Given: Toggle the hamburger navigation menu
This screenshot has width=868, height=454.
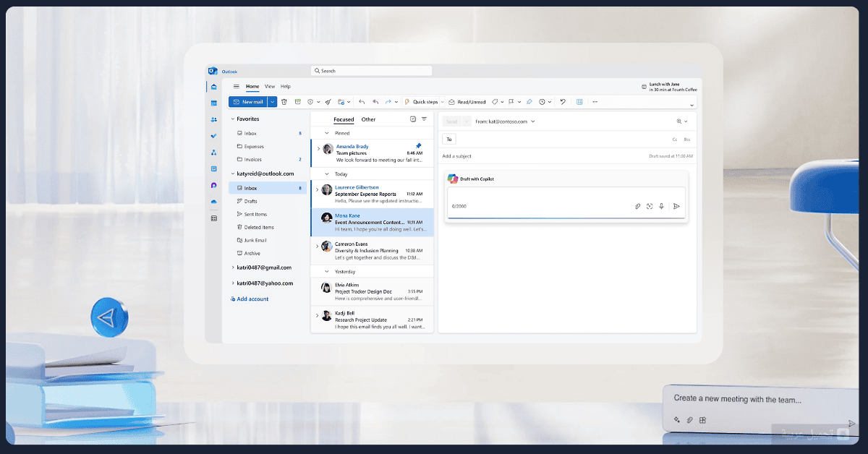Looking at the screenshot, I should tap(236, 87).
